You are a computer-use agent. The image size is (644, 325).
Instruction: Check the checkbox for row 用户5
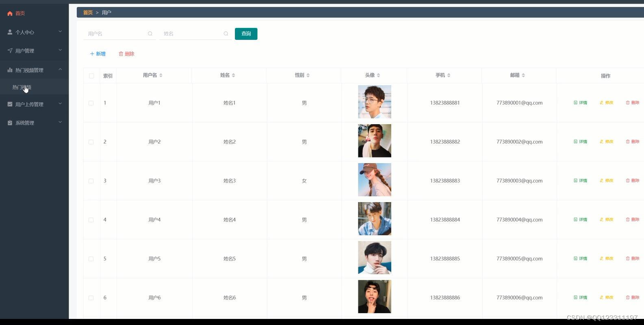(x=91, y=259)
